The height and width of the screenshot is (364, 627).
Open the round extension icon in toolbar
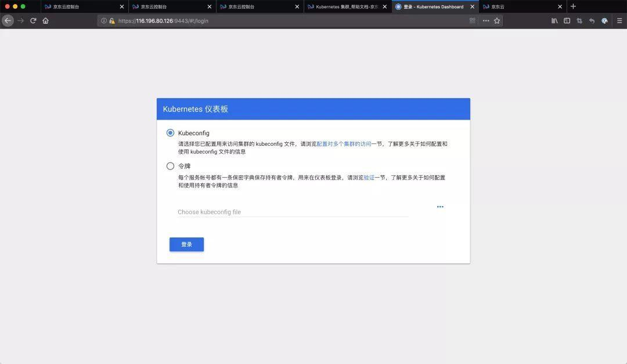click(x=604, y=21)
